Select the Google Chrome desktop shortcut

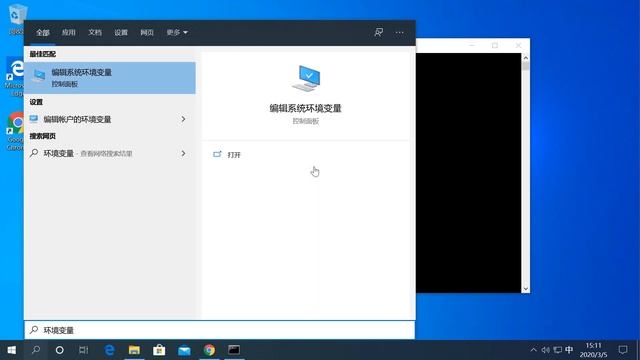point(15,131)
